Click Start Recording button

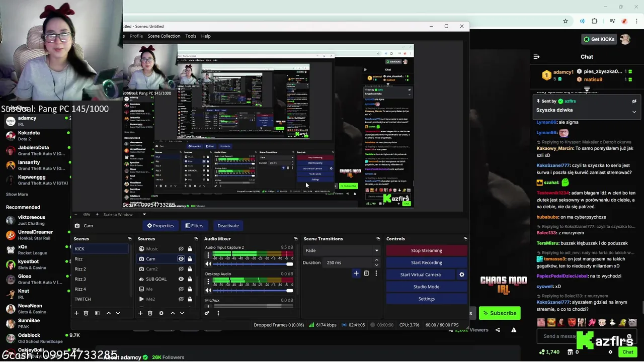426,262
